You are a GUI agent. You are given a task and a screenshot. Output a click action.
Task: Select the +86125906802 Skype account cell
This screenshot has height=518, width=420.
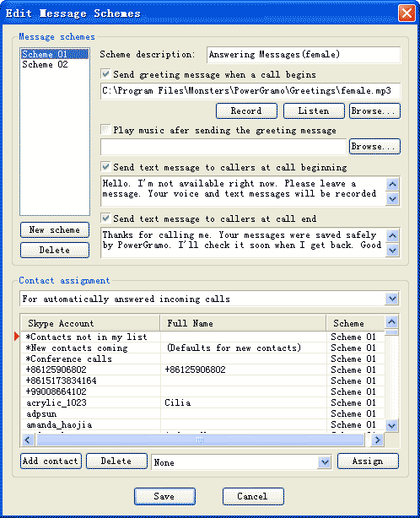(x=91, y=370)
